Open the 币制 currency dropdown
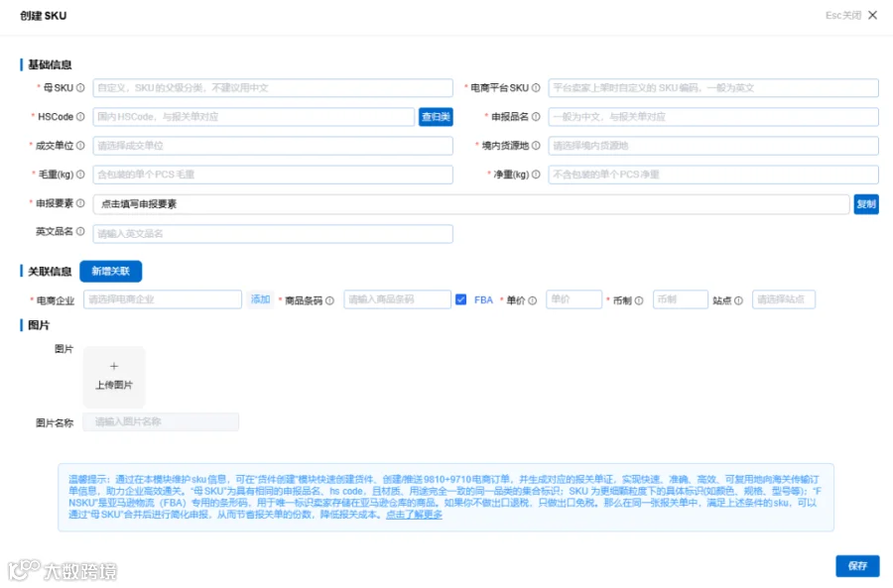Image resolution: width=893 pixels, height=588 pixels. point(681,299)
